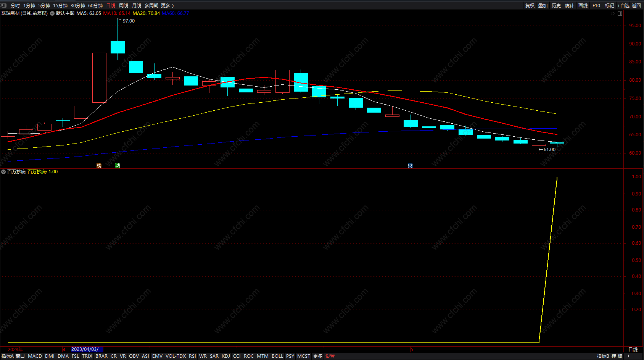The width and height of the screenshot is (644, 360).
Task: Open the 画线 drawing tools
Action: point(583,5)
